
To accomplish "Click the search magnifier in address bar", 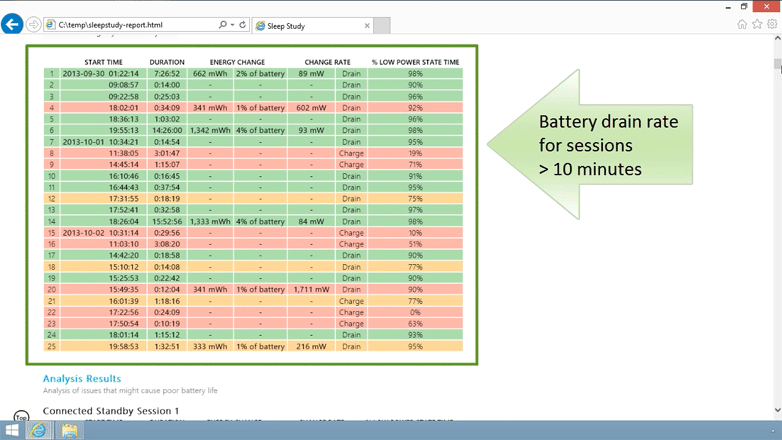I will (x=222, y=25).
